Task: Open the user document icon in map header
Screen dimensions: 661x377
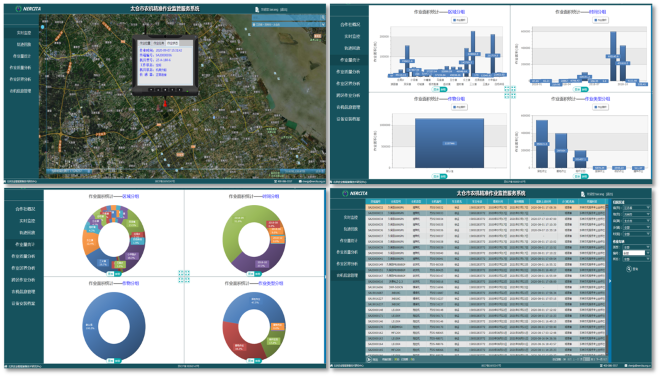Action: coord(257,9)
